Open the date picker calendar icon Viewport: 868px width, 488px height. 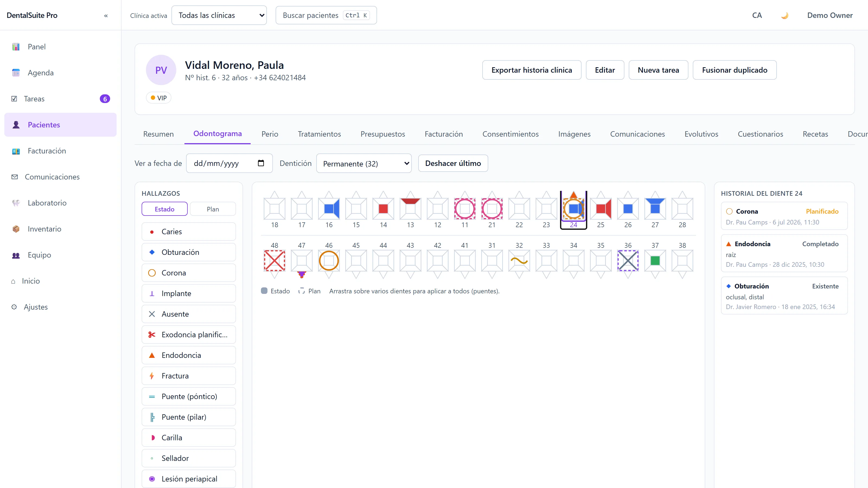pyautogui.click(x=261, y=163)
